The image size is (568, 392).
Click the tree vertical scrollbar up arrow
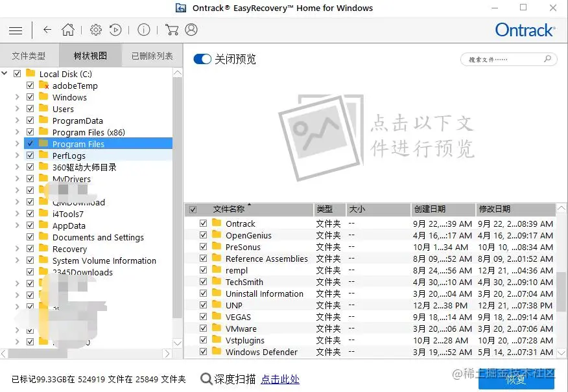click(x=178, y=73)
